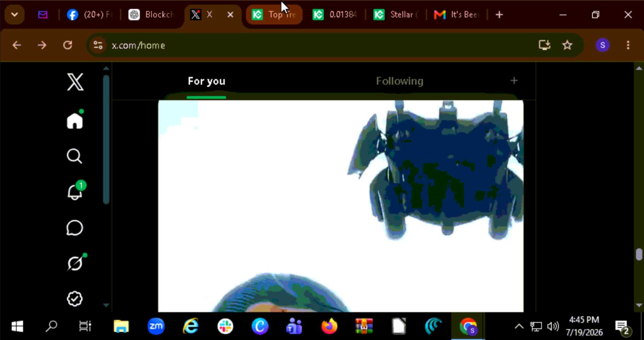Show hidden system tray icons
Viewport: 644px width, 340px height.
coord(519,326)
